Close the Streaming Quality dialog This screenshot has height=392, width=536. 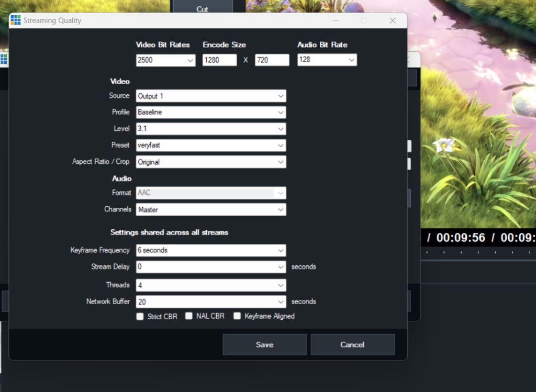pos(393,20)
